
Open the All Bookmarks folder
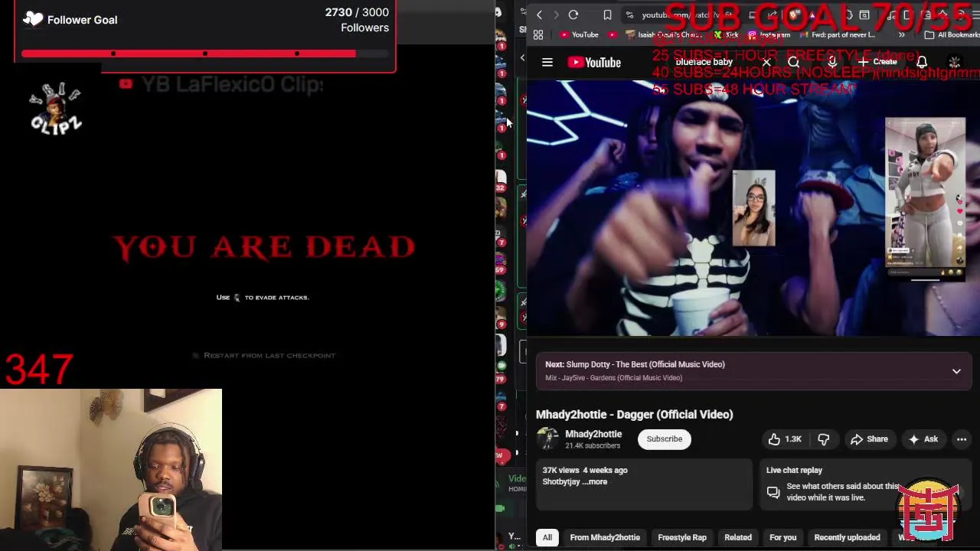coord(952,35)
